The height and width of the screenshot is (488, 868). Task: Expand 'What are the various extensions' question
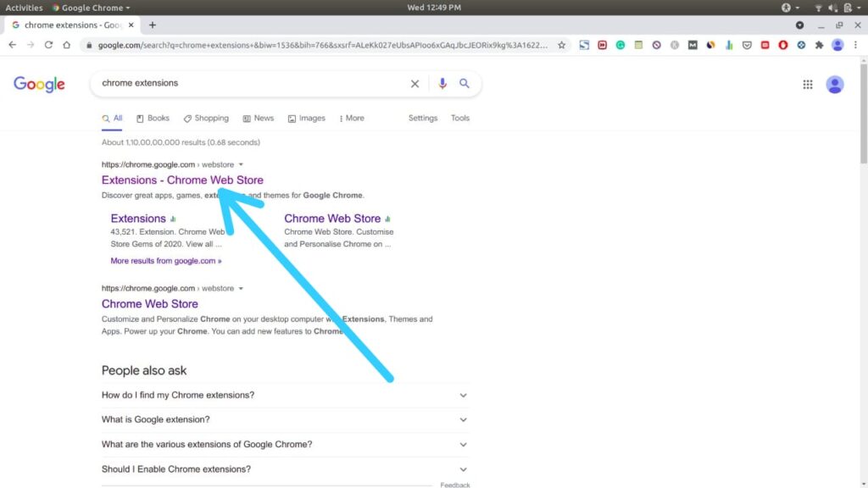coord(285,444)
